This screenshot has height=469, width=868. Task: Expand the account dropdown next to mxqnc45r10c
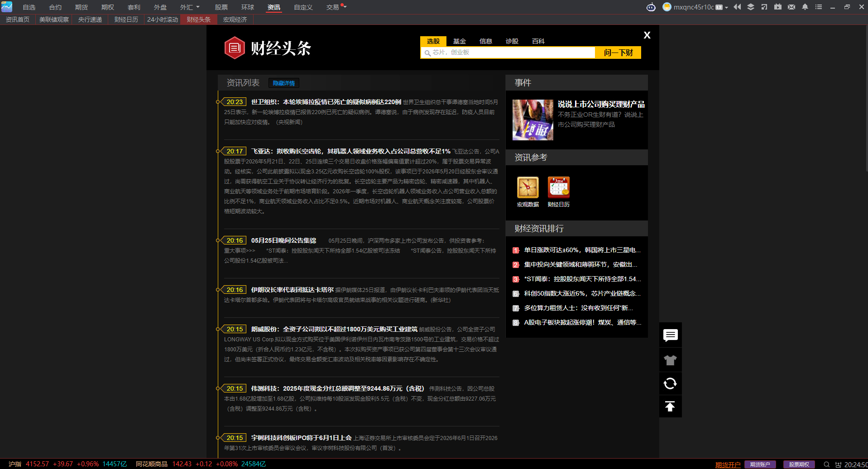[726, 7]
